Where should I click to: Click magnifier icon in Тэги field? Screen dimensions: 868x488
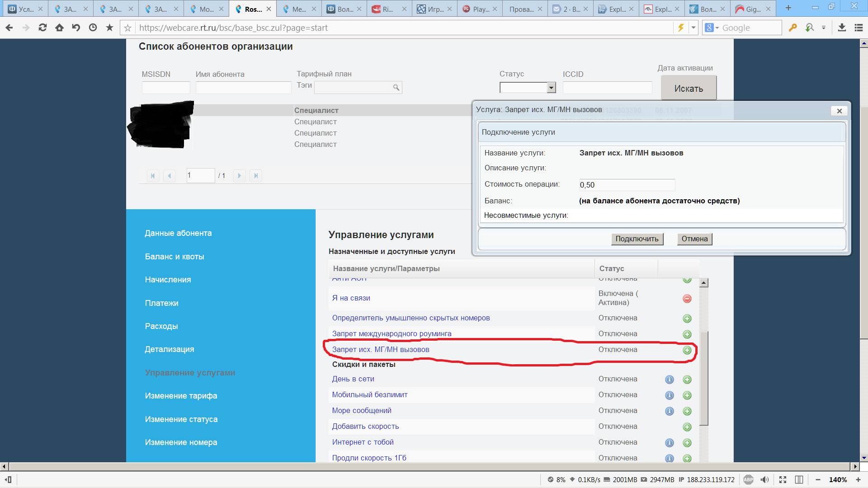click(x=396, y=88)
